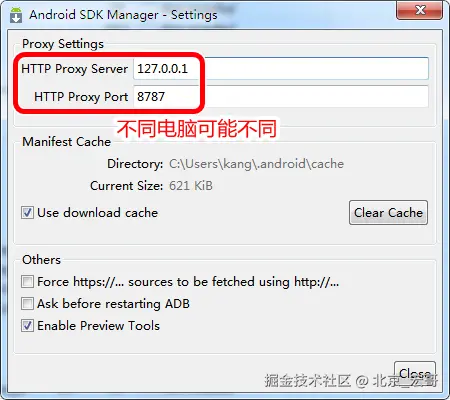
Task: Focus the HTTP Proxy Port field showing 8787
Action: 281,97
